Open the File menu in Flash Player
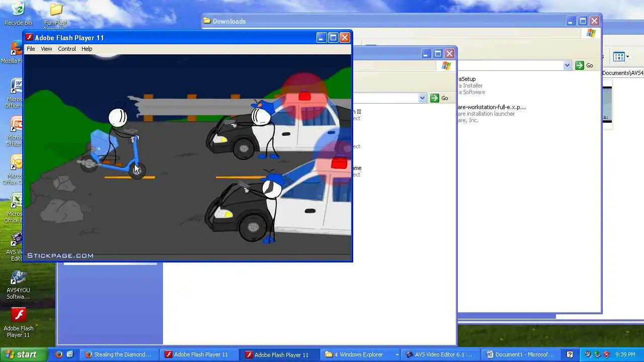 [31, 49]
